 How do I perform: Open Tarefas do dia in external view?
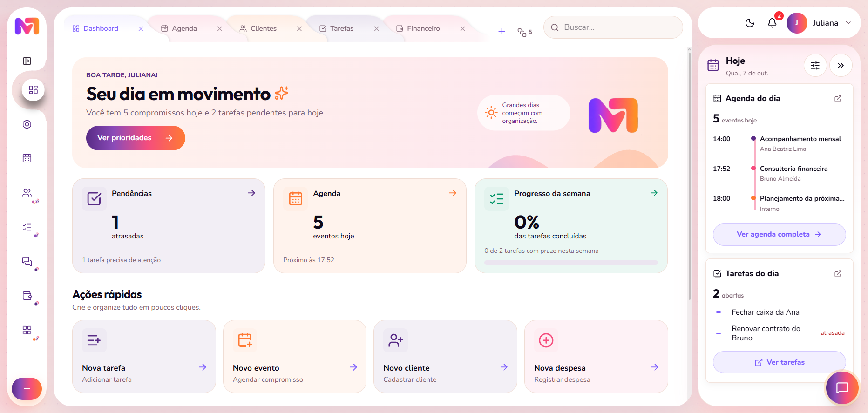click(x=838, y=274)
